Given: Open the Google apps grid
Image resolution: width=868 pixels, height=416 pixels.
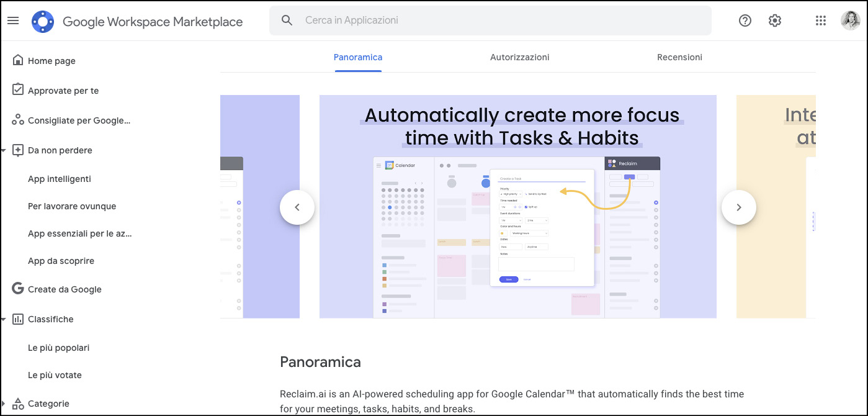Looking at the screenshot, I should point(821,20).
